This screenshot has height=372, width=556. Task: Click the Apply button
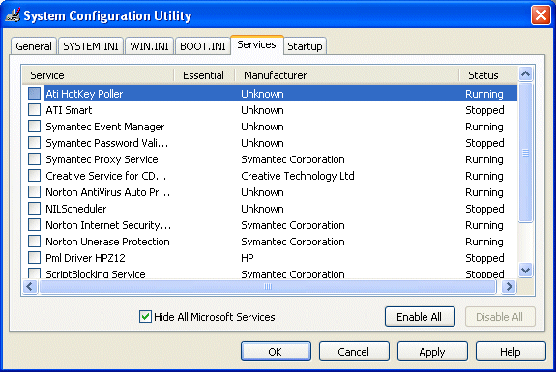432,351
